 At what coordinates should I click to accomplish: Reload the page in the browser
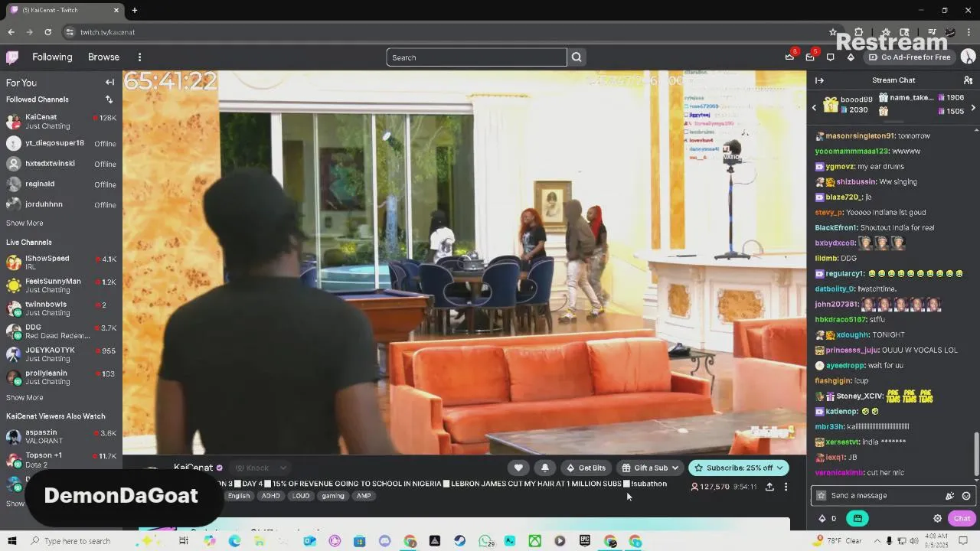tap(47, 32)
